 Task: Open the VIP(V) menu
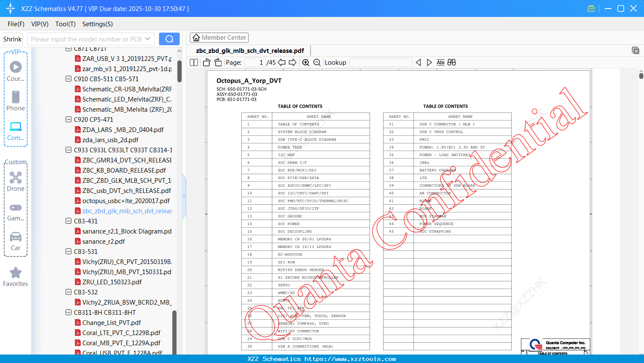tap(40, 24)
